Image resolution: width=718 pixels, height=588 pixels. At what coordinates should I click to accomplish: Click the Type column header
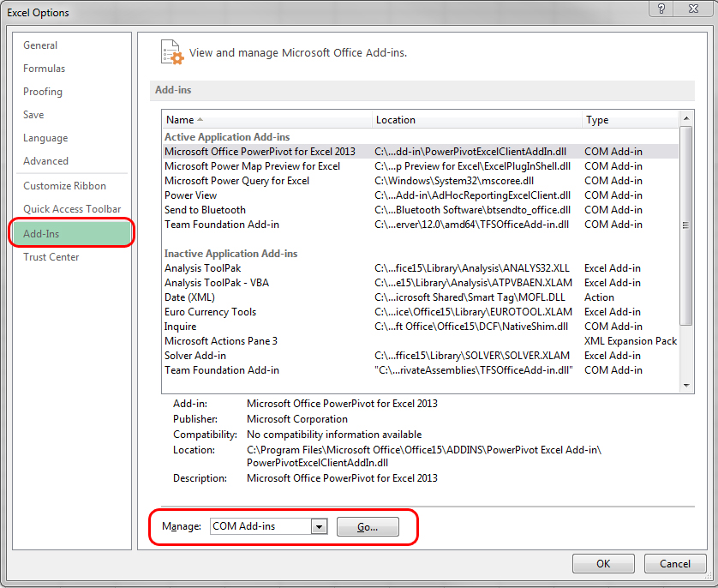pos(628,120)
